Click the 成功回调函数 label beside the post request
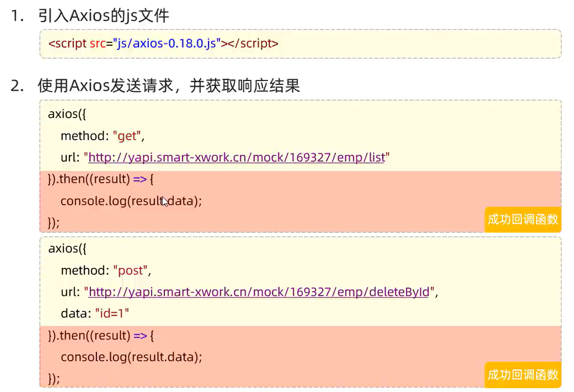 [x=523, y=375]
